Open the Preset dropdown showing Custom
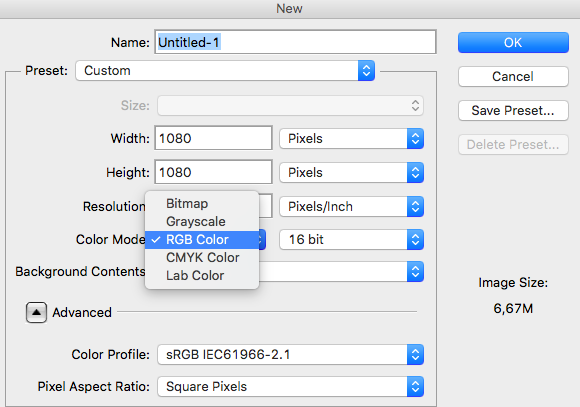 225,71
